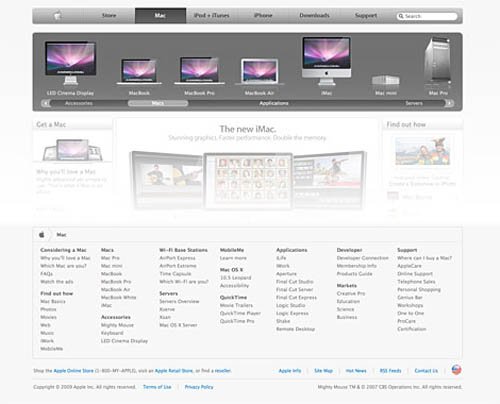
Task: Open the iPod + iTunes tab
Action: (212, 15)
